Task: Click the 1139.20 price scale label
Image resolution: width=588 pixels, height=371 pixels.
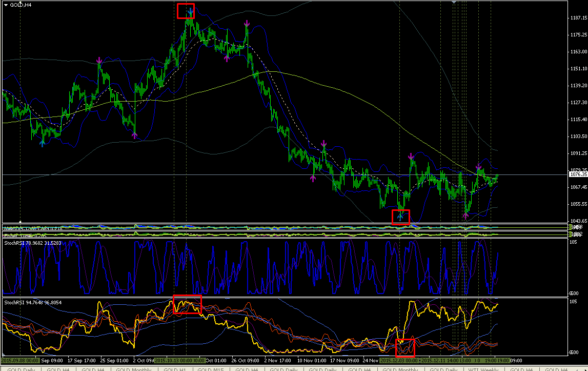Action: click(579, 86)
